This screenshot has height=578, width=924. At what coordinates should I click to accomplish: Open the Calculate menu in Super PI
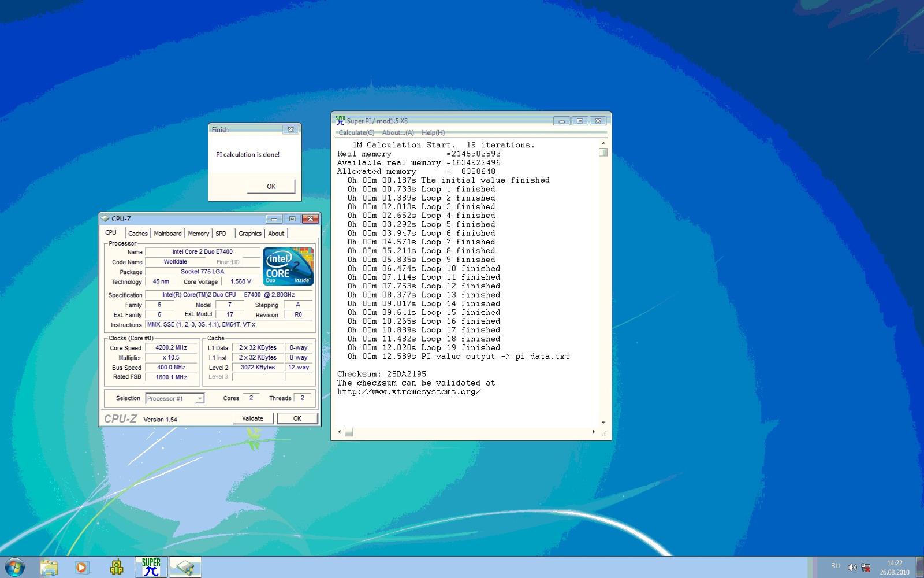point(356,132)
